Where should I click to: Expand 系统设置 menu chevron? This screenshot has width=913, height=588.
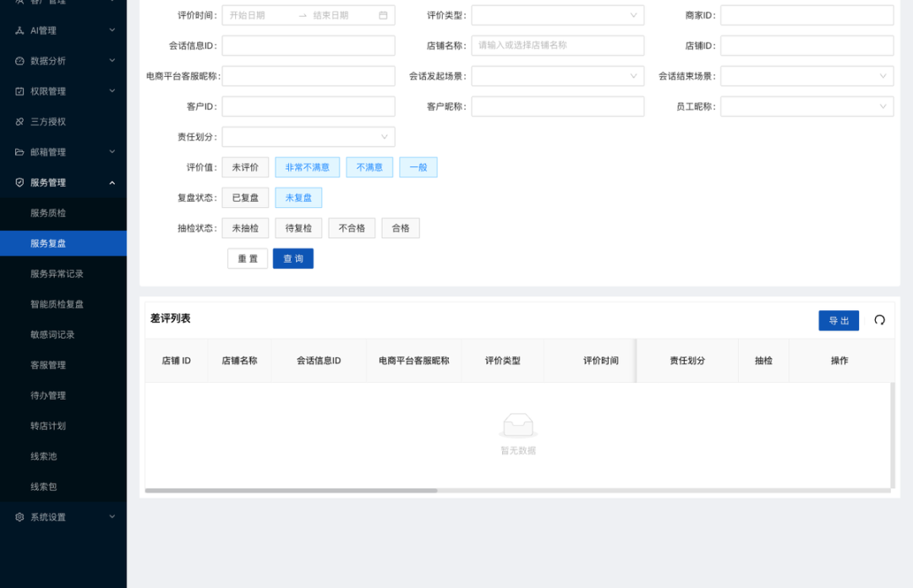click(x=112, y=517)
